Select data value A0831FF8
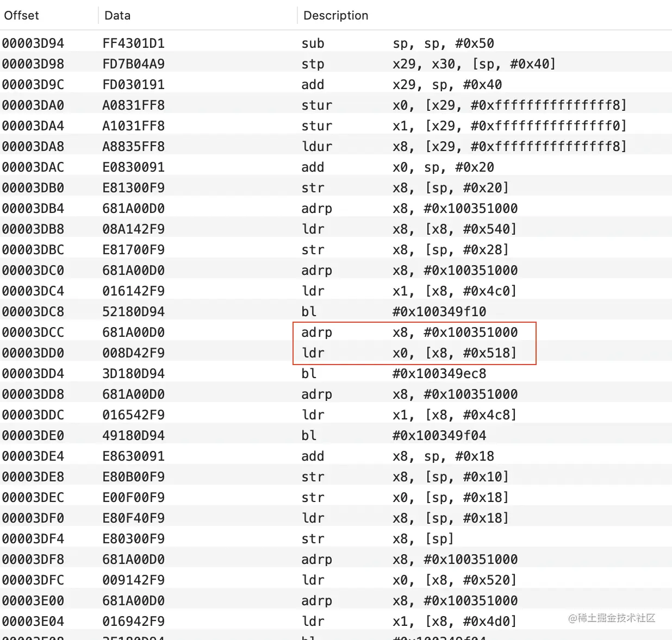672x640 pixels. pos(133,105)
